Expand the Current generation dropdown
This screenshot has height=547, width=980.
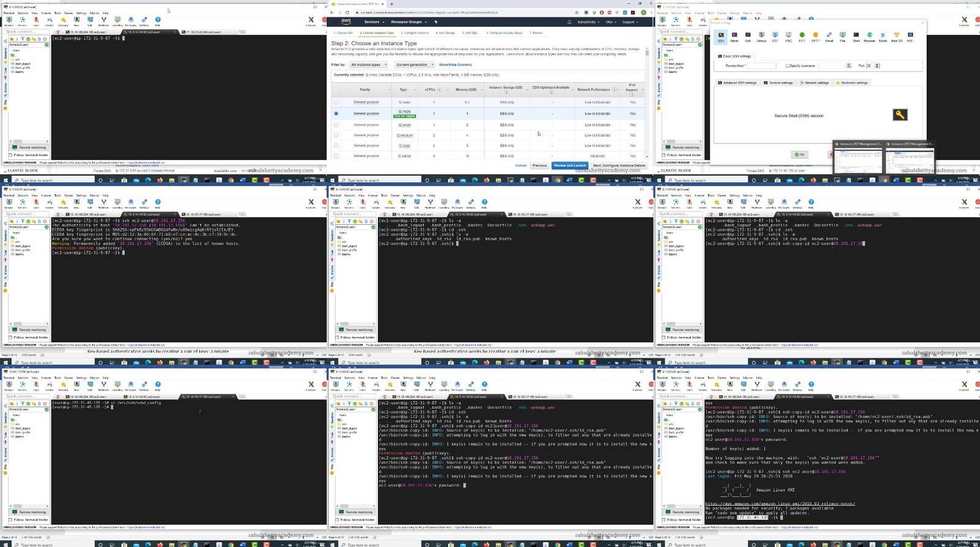(x=414, y=64)
